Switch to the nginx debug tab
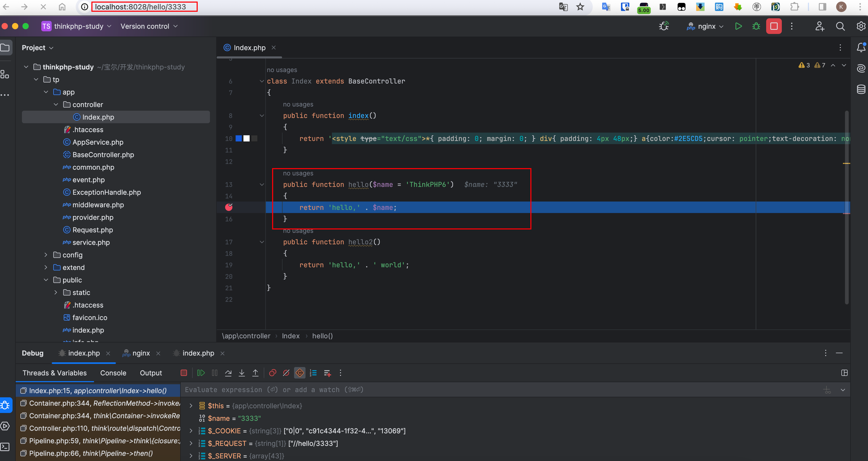The image size is (868, 461). [141, 353]
